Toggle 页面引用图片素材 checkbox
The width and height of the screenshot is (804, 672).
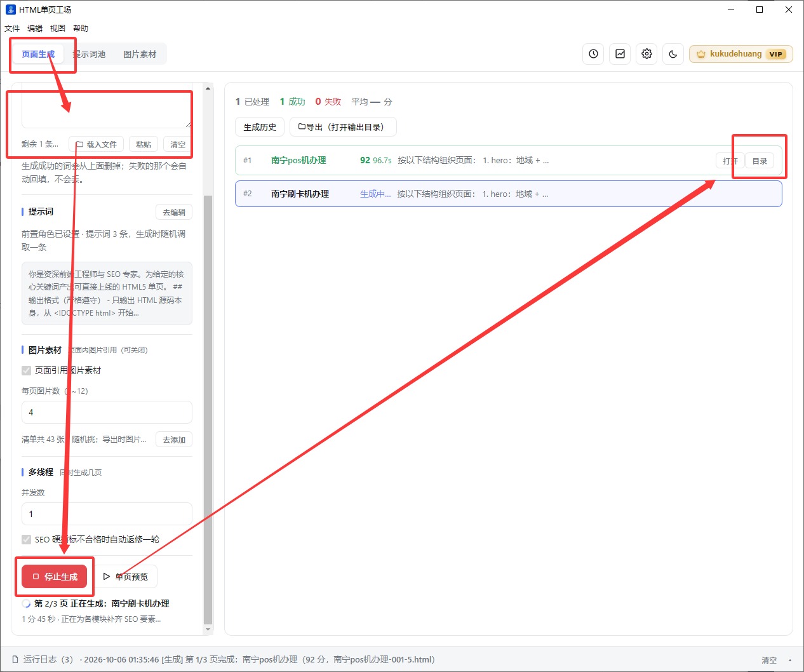pos(27,370)
